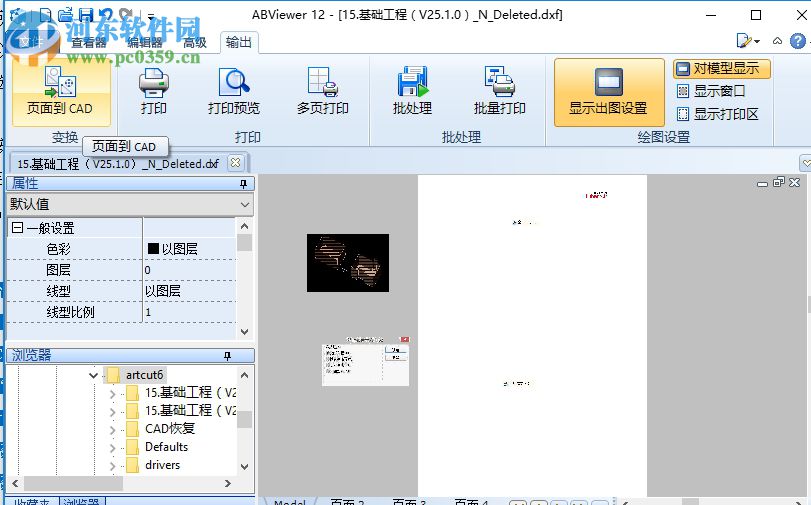The image size is (811, 505).
Task: Open the 批处理 batch process tool
Action: pos(412,92)
